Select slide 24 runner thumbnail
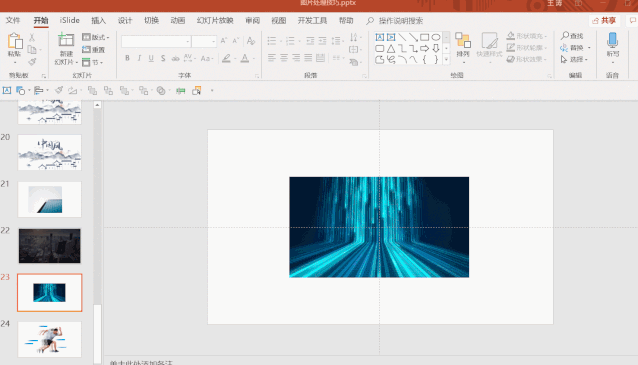The width and height of the screenshot is (638, 365). click(50, 339)
